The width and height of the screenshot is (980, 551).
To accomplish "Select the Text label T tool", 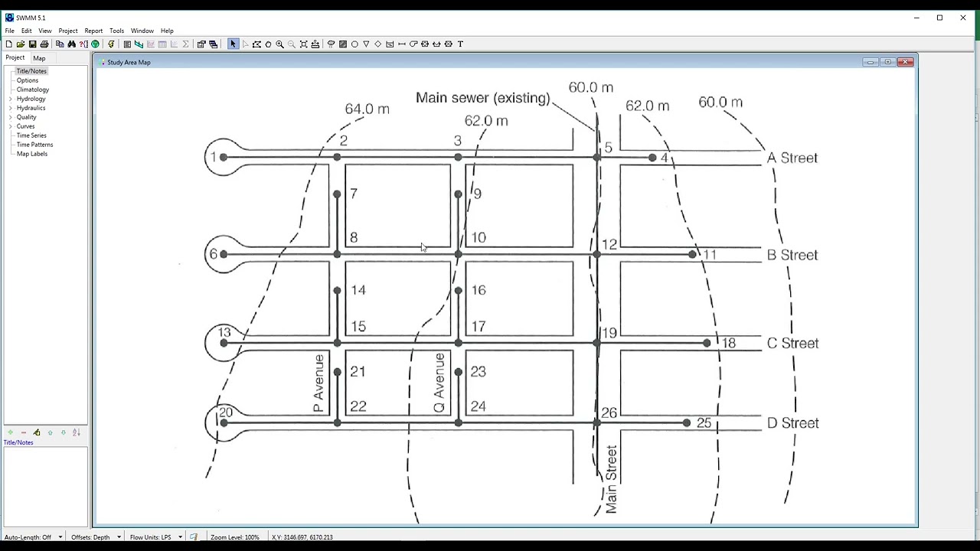I will (x=460, y=44).
